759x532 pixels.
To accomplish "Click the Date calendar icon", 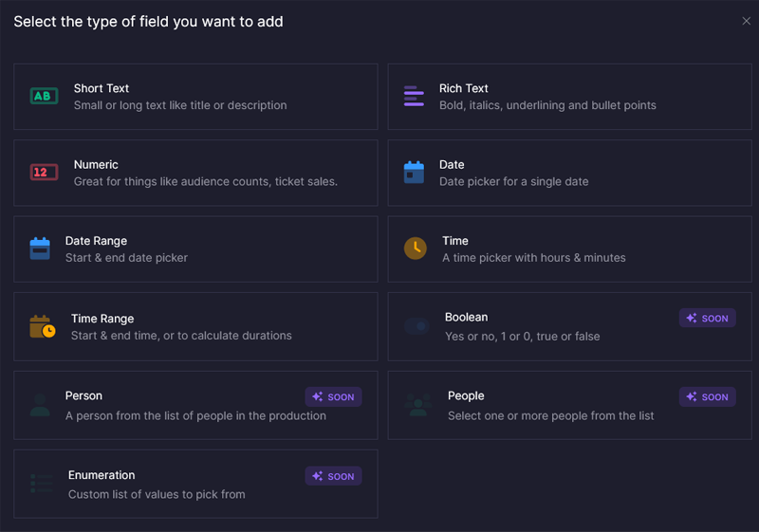I will [414, 172].
